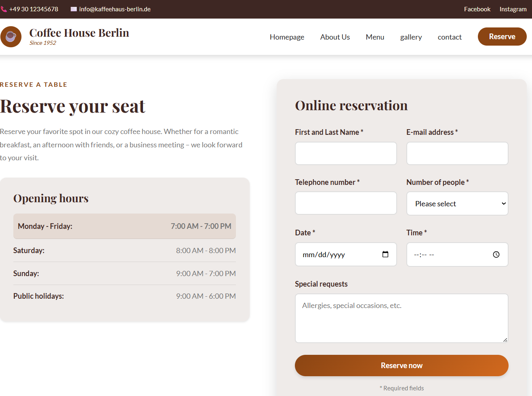This screenshot has height=396, width=532.
Task: Navigate to the gallery page
Action: coord(411,37)
